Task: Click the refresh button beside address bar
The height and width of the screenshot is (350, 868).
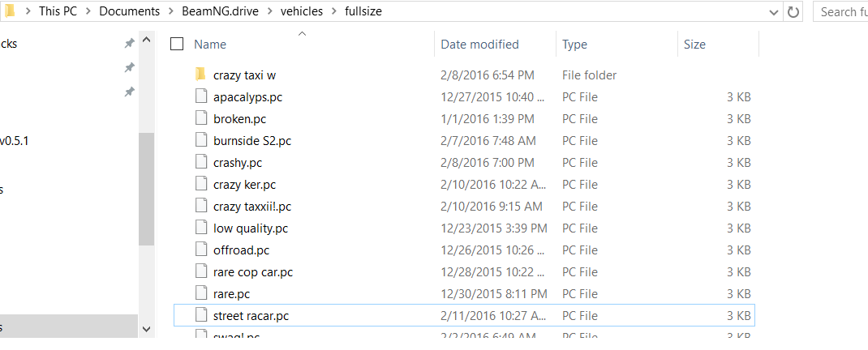Action: click(793, 11)
